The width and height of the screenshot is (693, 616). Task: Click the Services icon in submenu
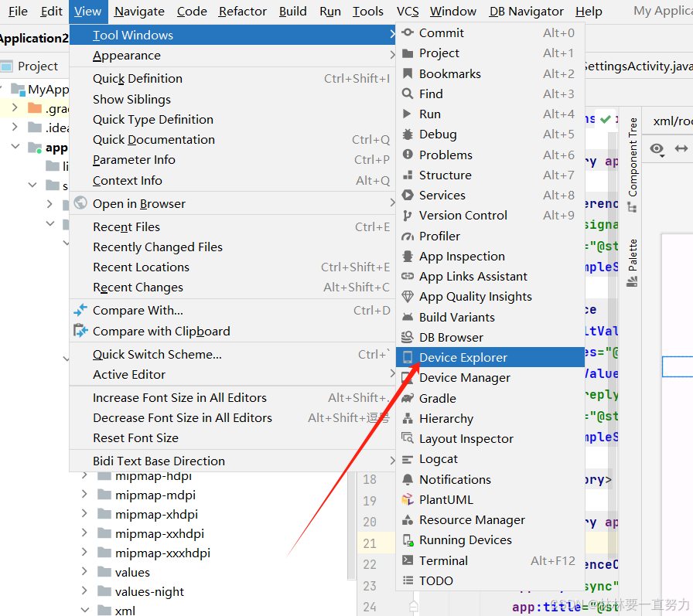tap(408, 195)
